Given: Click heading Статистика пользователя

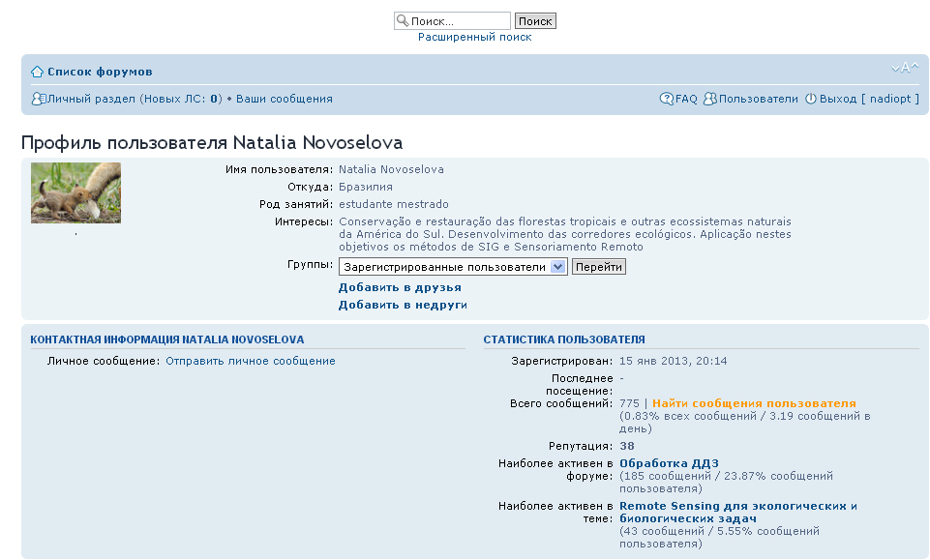Looking at the screenshot, I should click(x=564, y=339).
